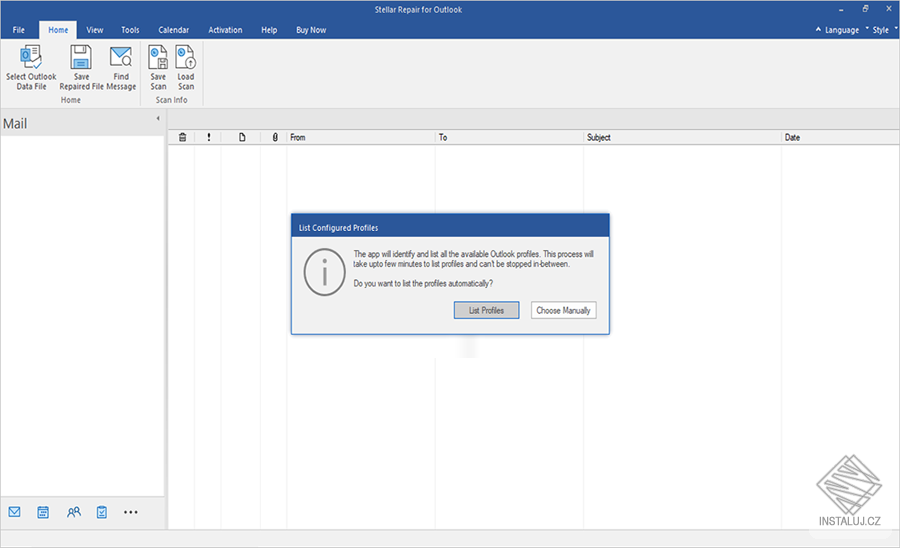Click the Choose Manually button
Screen dimensions: 900x548
pos(563,310)
